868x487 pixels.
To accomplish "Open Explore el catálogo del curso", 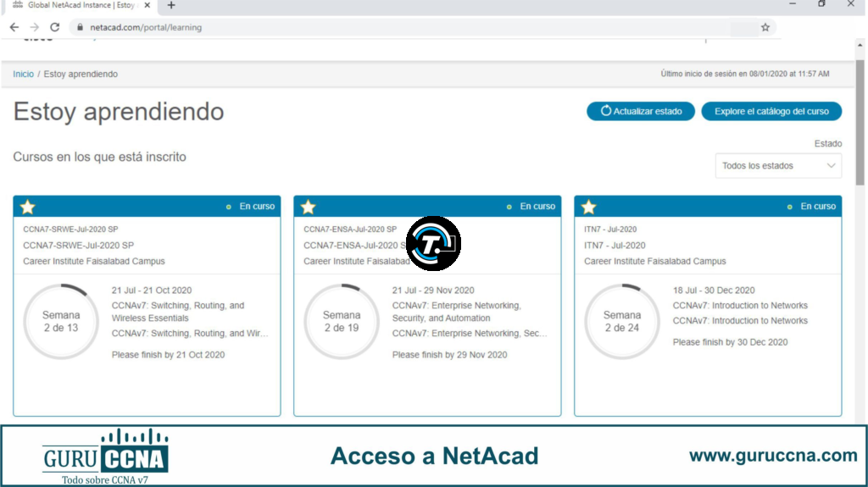I will pyautogui.click(x=771, y=111).
